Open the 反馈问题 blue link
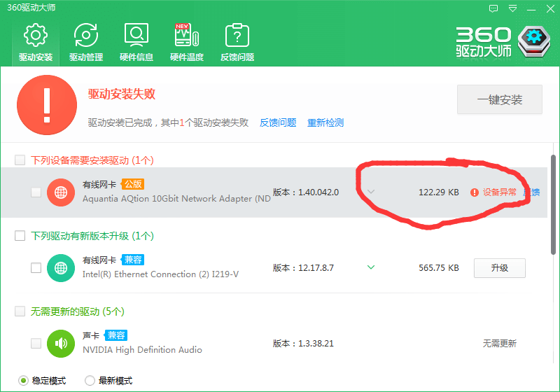 (278, 122)
